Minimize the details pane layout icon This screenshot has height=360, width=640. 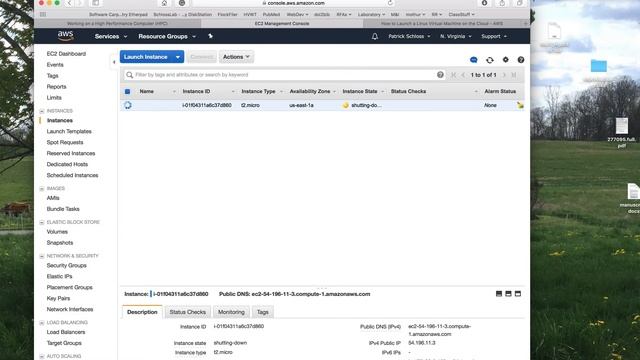point(499,294)
